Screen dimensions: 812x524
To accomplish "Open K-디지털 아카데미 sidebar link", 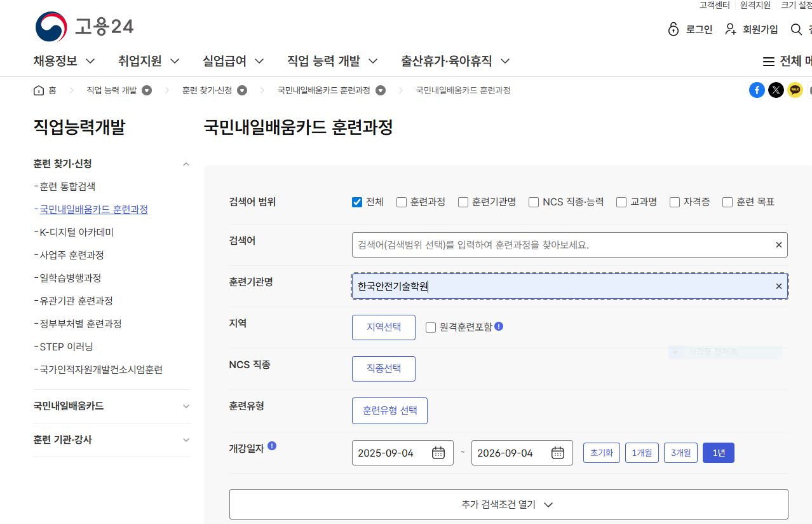I will tap(76, 232).
